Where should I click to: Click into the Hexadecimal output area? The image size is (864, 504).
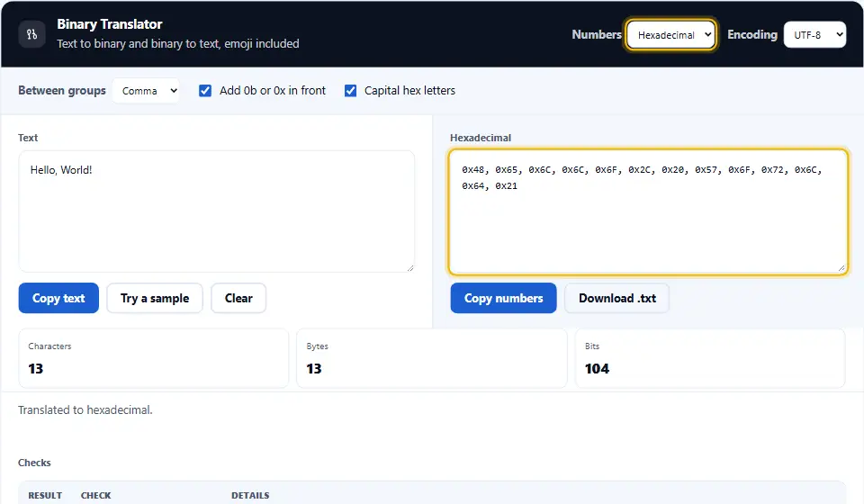coord(648,211)
